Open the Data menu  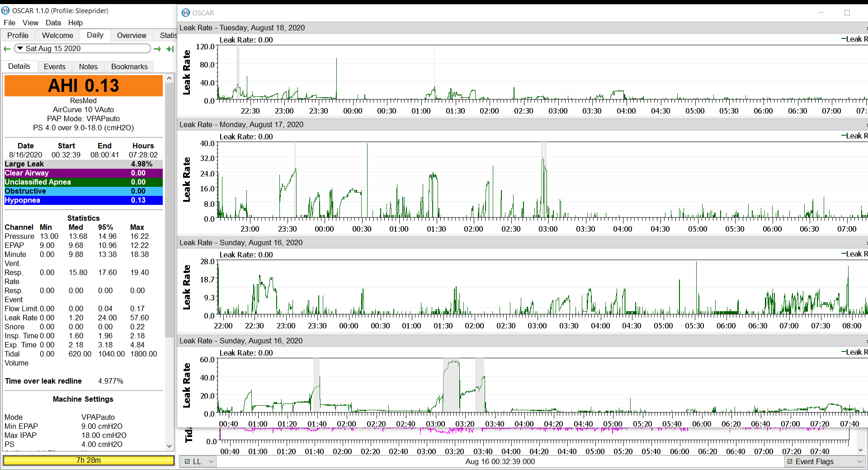point(53,23)
